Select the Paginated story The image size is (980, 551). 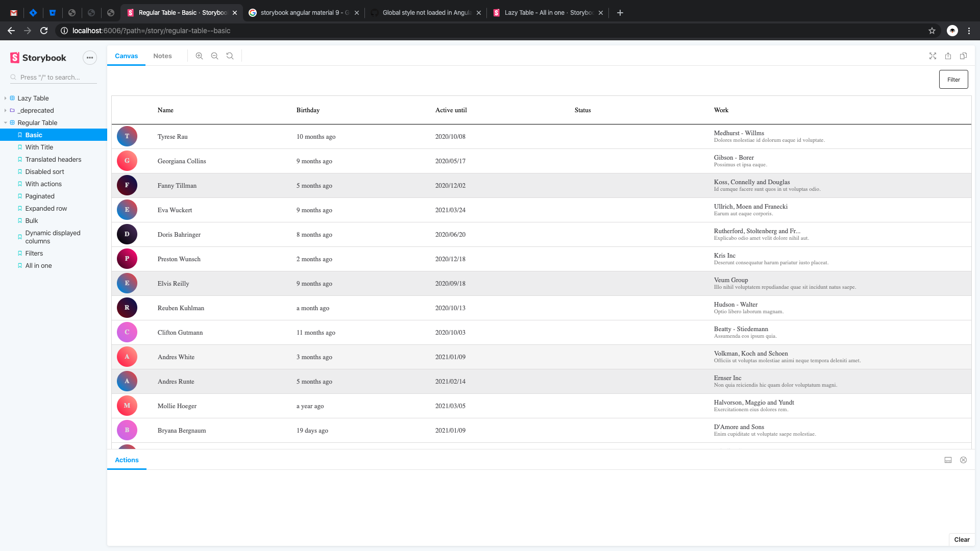40,196
